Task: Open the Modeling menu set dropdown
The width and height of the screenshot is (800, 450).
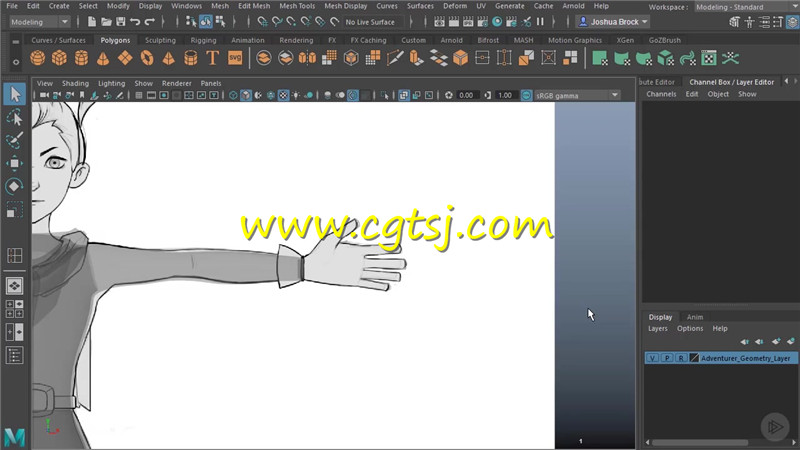Action: click(39, 22)
